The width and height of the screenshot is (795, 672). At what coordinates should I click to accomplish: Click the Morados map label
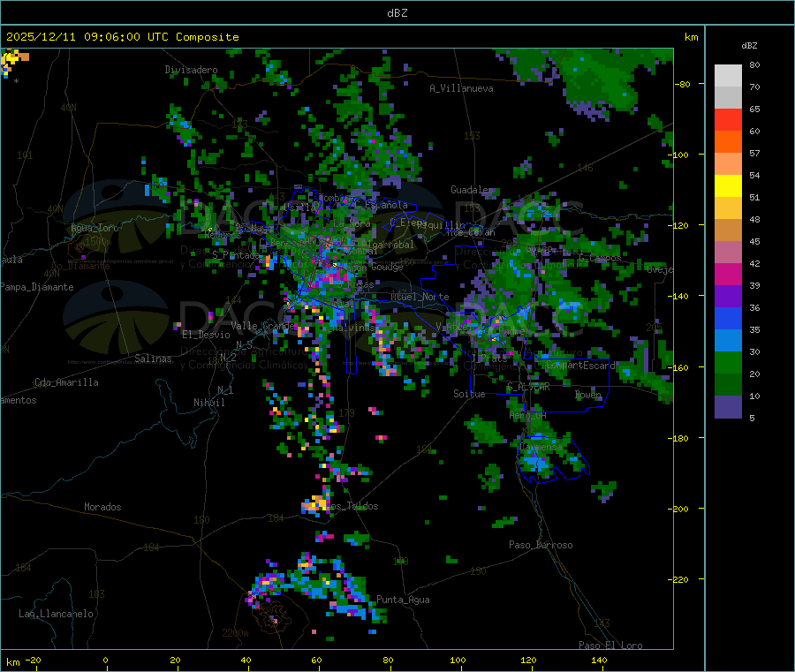102,507
